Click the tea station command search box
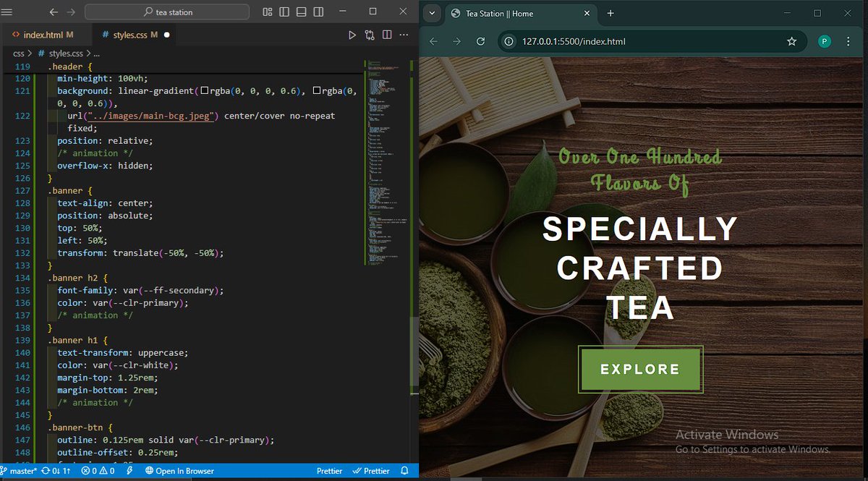The image size is (868, 481). (167, 12)
